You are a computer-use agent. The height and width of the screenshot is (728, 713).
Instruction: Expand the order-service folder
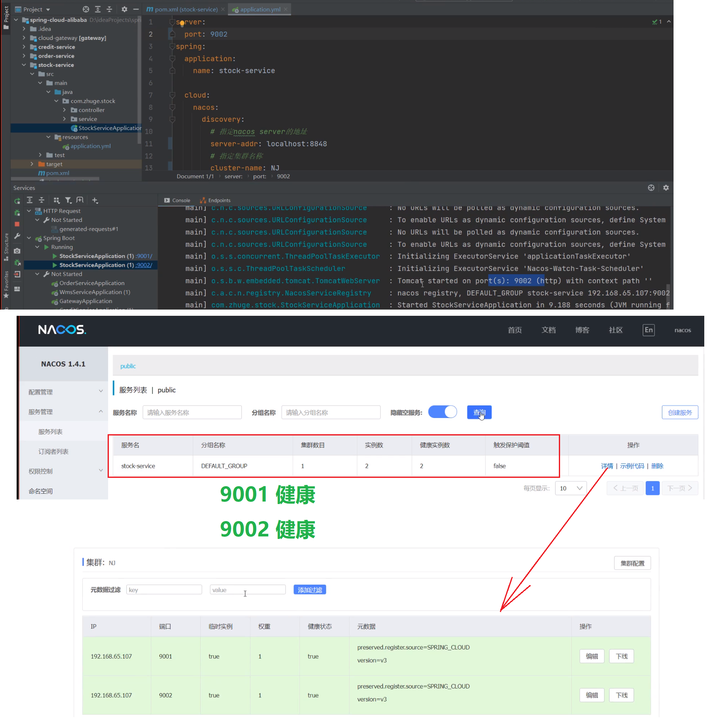click(x=24, y=56)
